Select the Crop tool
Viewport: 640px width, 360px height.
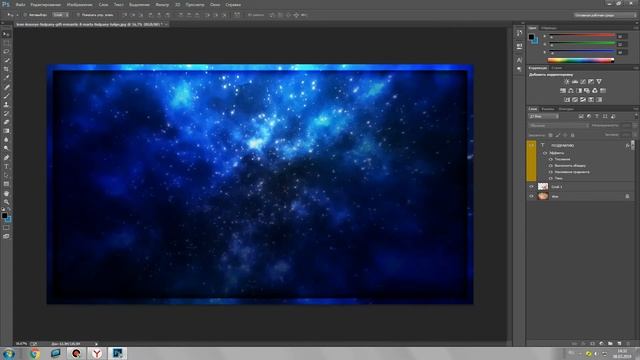(6, 69)
